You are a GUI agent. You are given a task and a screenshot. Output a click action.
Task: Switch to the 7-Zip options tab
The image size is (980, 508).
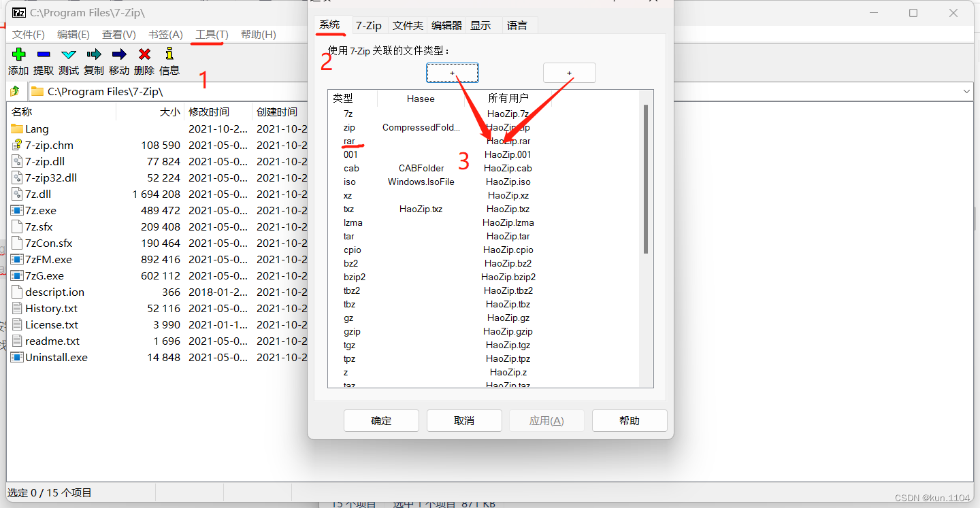[370, 25]
